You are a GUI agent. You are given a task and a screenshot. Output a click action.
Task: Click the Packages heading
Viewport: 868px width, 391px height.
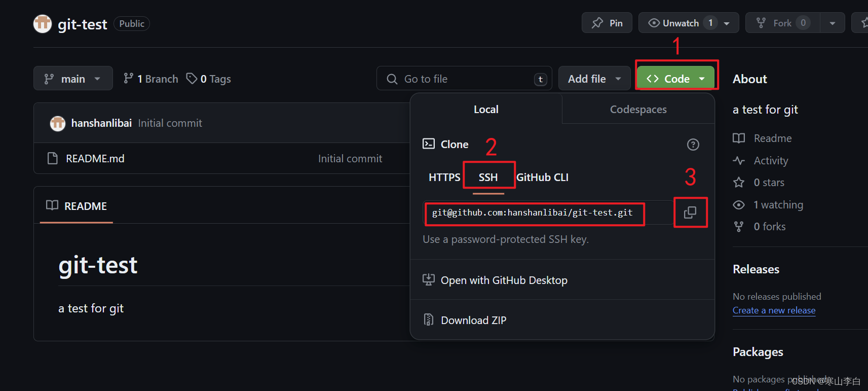(758, 351)
